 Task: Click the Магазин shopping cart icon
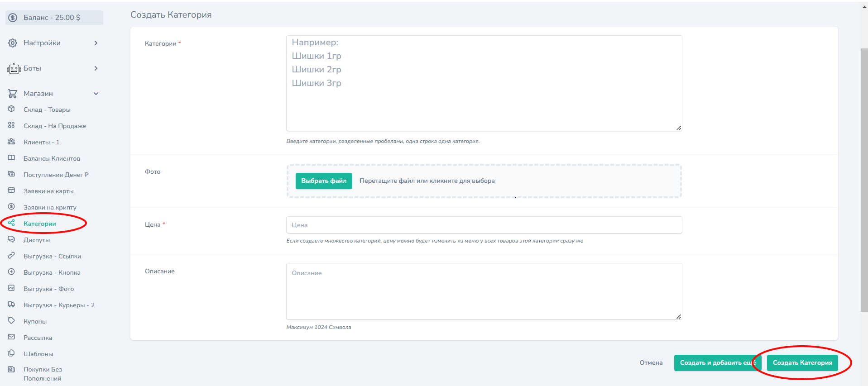pos(13,94)
